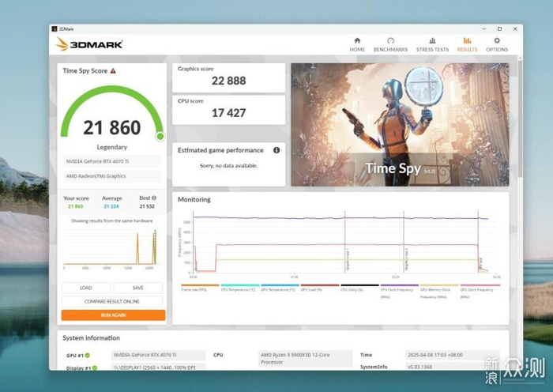Image resolution: width=553 pixels, height=392 pixels.
Task: Open the OPTIONS tab
Action: click(x=497, y=45)
